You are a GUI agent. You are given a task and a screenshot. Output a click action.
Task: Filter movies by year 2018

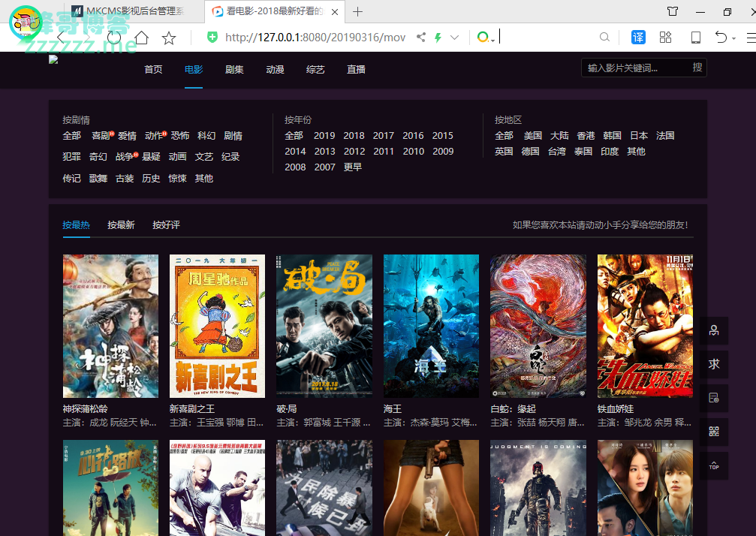pyautogui.click(x=354, y=136)
